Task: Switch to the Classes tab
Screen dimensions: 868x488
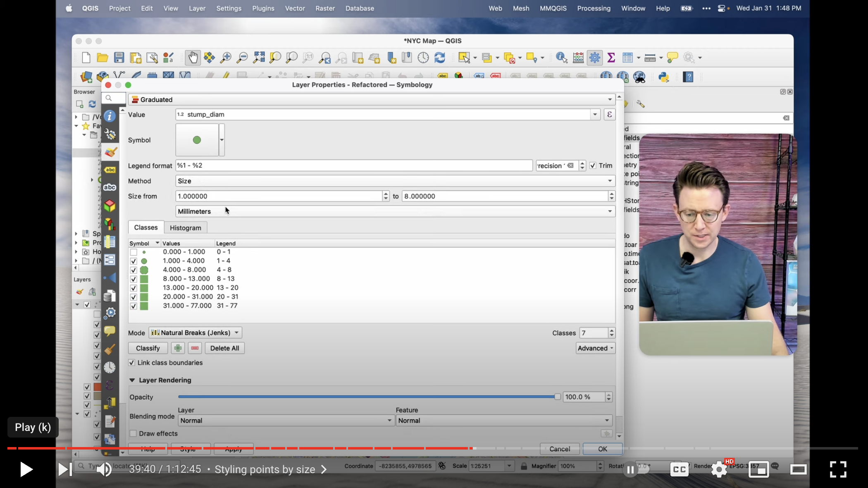Action: click(145, 227)
